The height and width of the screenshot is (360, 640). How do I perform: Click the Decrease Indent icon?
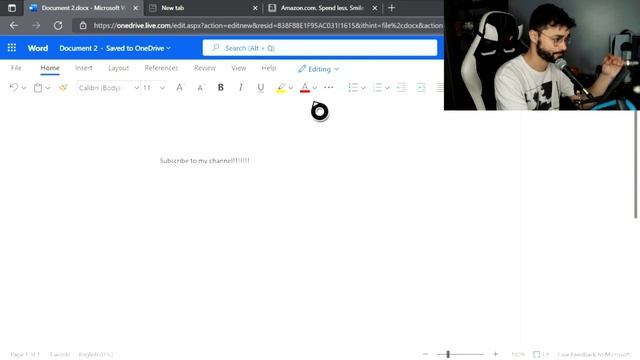coord(401,87)
